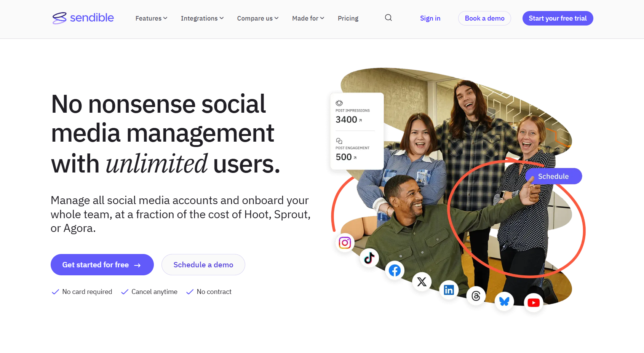This screenshot has height=353, width=644.
Task: Click the post impressions eye icon
Action: (339, 103)
